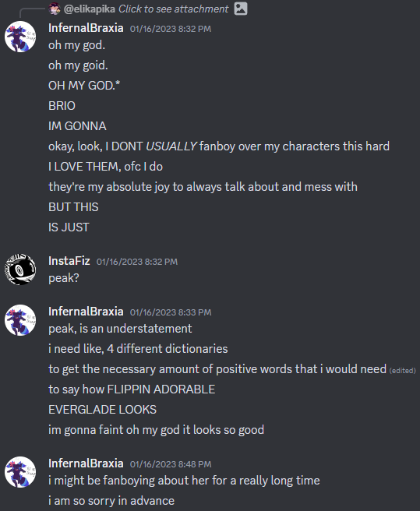
Task: Open InfernalBraxia's avatar at 8:48 PM
Action: coord(20,472)
